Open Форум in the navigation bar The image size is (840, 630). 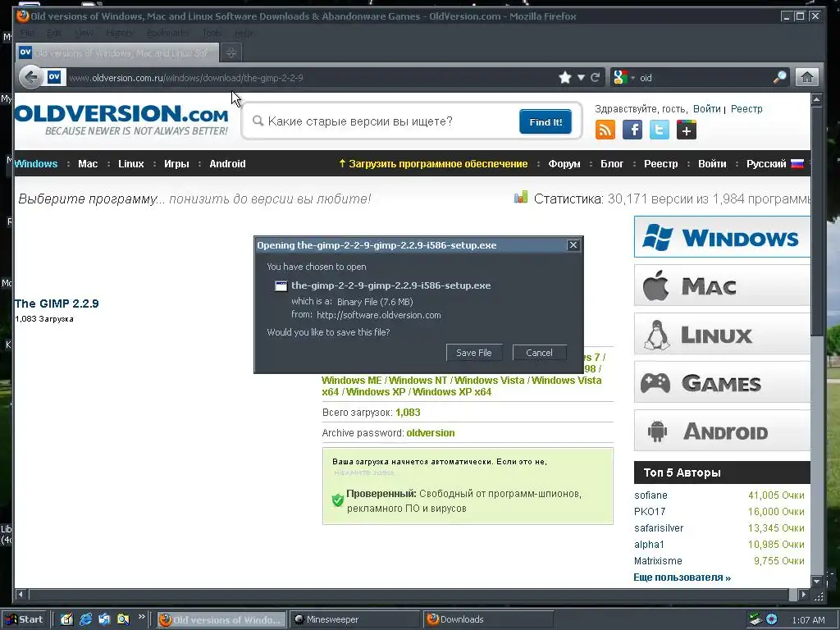click(564, 164)
